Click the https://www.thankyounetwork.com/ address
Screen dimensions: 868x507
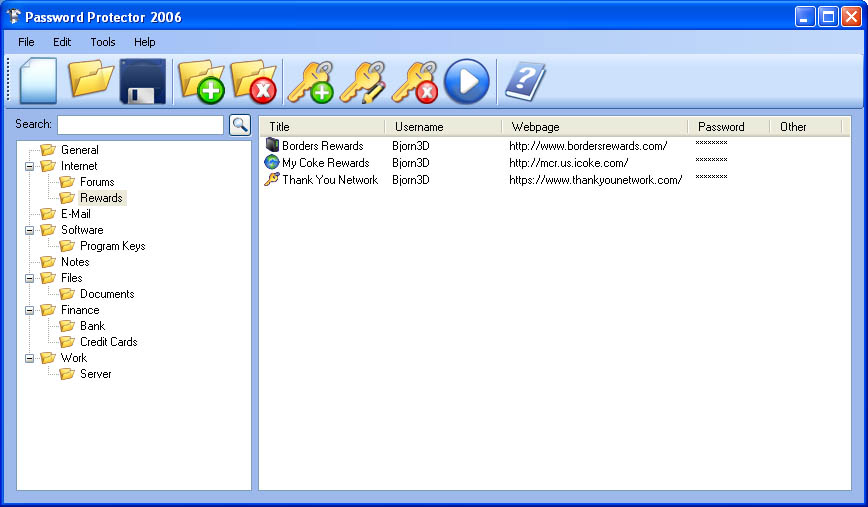pyautogui.click(x=596, y=179)
